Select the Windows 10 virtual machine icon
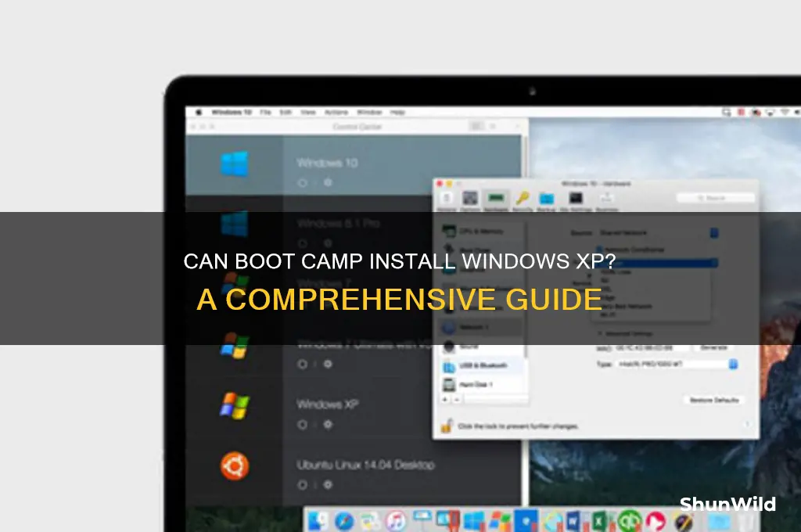This screenshot has height=532, width=801. tap(235, 164)
